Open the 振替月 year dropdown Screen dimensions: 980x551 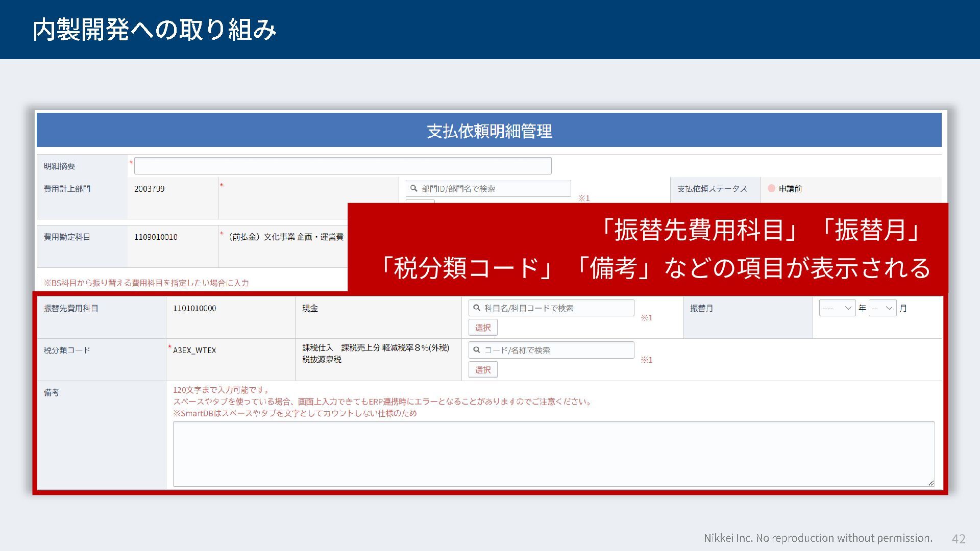(x=837, y=308)
